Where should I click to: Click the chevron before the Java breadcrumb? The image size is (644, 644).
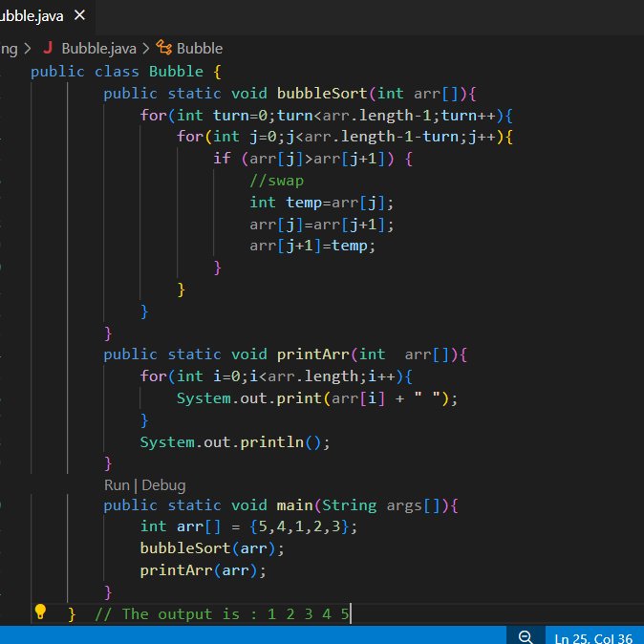click(28, 49)
